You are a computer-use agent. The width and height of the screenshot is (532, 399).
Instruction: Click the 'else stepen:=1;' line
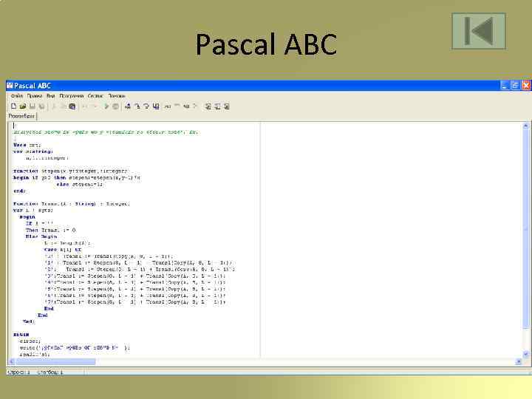point(80,184)
